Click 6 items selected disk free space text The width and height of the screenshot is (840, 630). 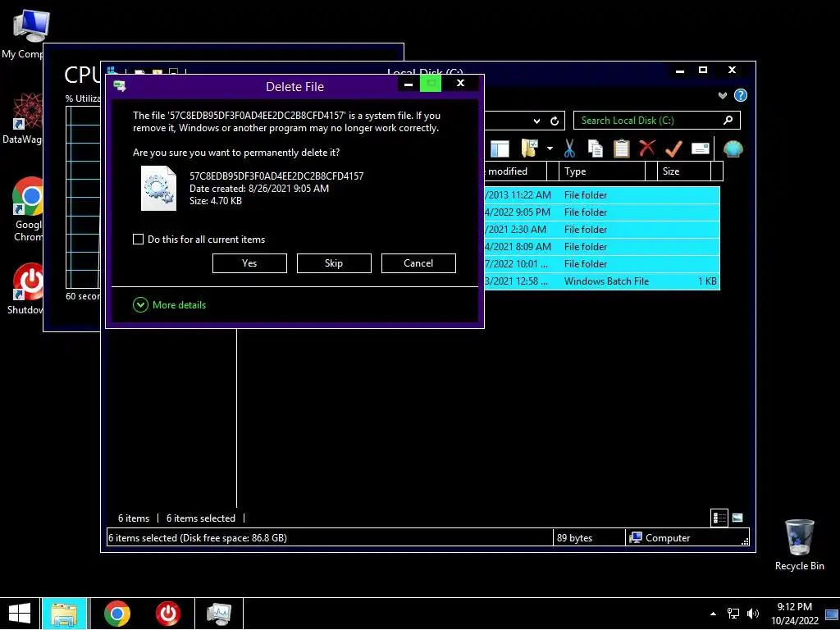[198, 538]
